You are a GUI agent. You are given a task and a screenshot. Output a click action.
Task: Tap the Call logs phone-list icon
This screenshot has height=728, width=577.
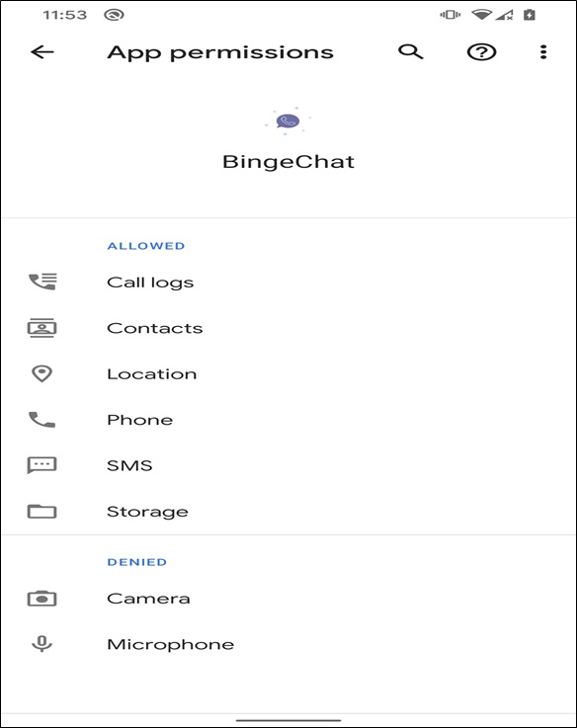pos(42,282)
